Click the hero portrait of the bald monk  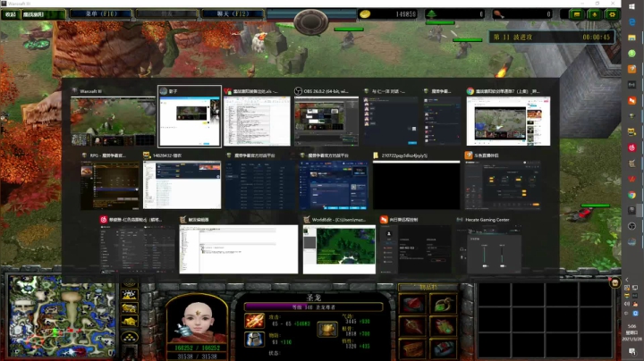[198, 319]
